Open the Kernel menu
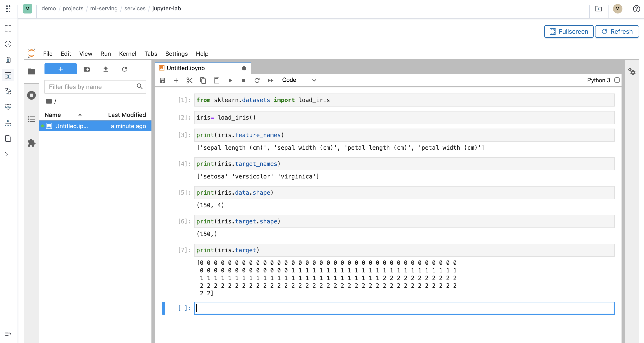Image resolution: width=644 pixels, height=343 pixels. click(127, 54)
